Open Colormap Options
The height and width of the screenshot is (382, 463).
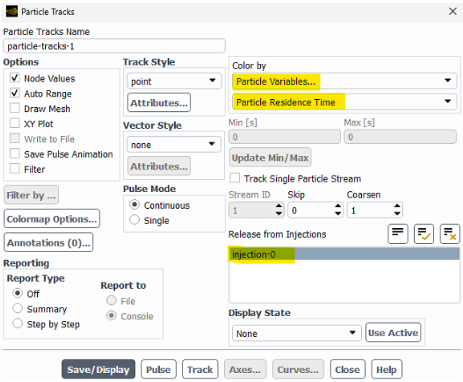pos(52,219)
